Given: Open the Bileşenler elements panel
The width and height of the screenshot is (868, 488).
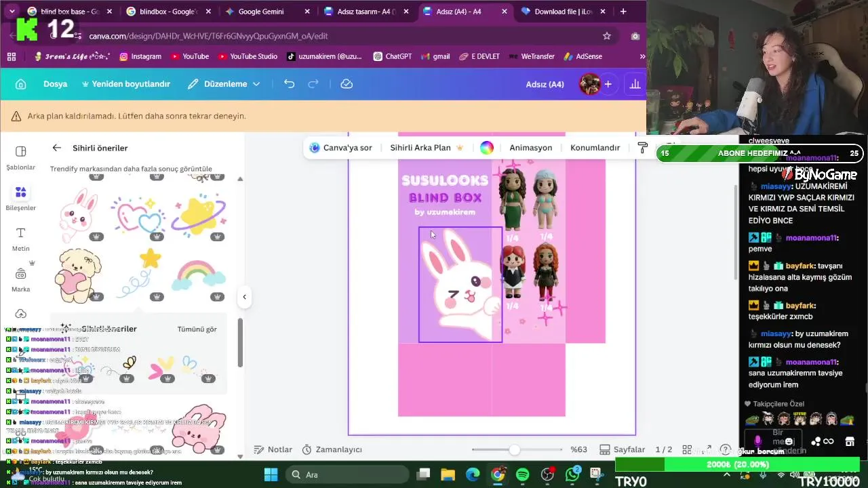Looking at the screenshot, I should [x=21, y=199].
